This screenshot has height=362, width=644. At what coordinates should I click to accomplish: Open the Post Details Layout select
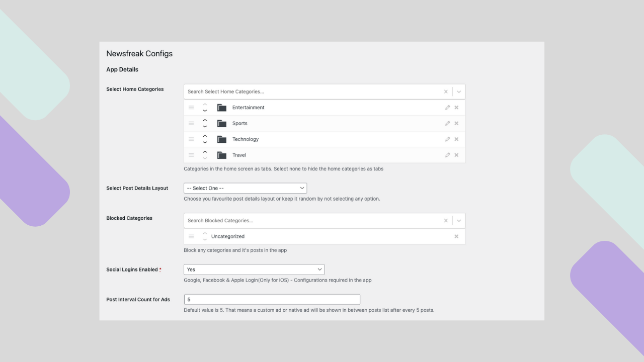tap(245, 188)
